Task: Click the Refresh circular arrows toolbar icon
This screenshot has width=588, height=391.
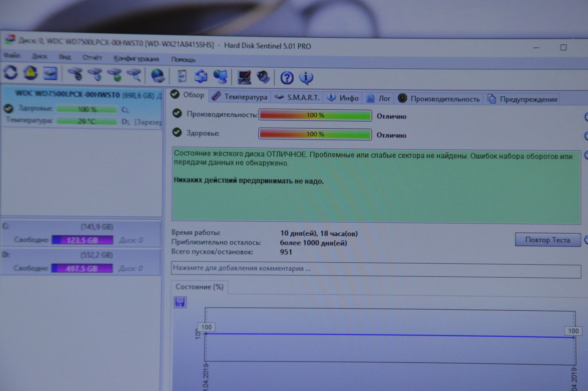Action: [10, 73]
